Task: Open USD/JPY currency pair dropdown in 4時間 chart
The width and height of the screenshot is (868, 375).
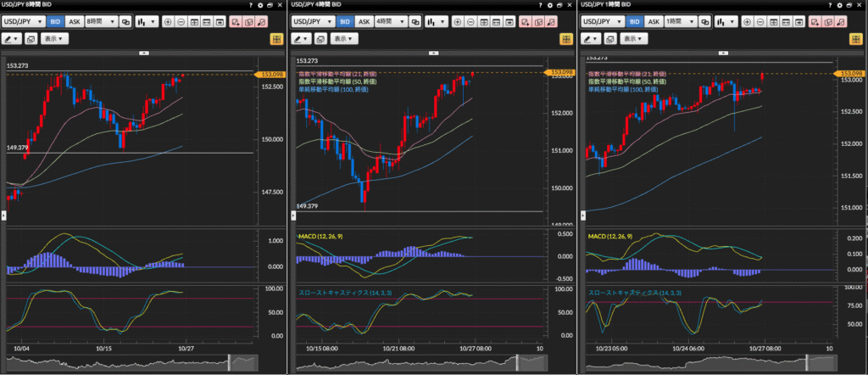Action: pos(313,21)
